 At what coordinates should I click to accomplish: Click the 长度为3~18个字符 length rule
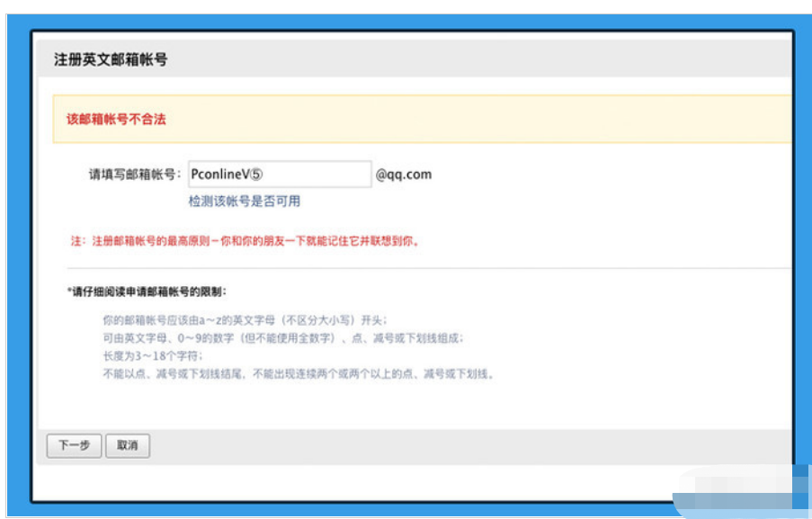tap(150, 355)
